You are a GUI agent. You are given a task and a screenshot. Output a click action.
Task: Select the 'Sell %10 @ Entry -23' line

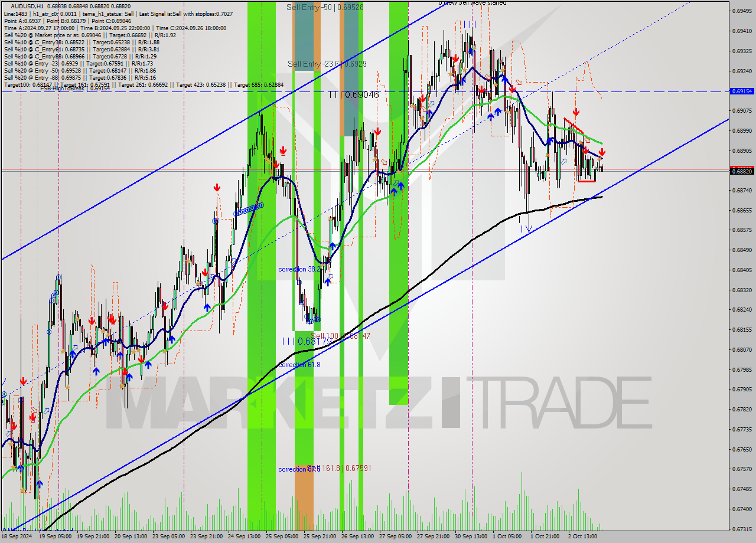point(79,63)
